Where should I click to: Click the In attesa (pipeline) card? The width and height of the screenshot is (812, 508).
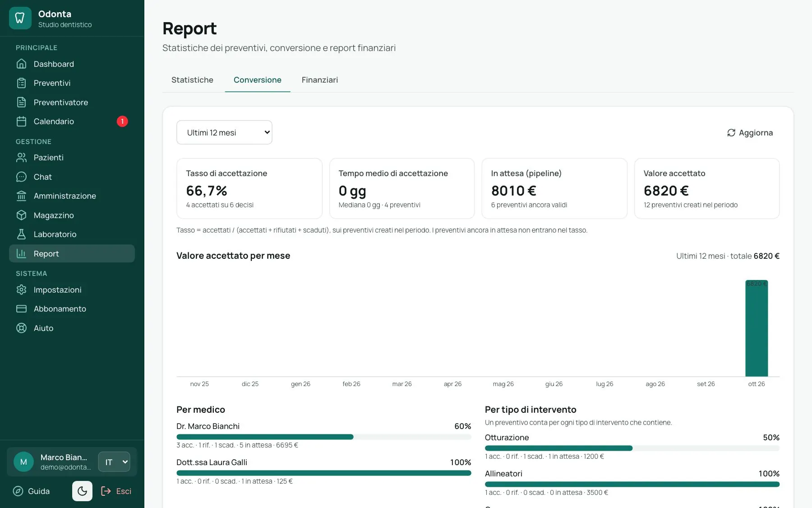pyautogui.click(x=554, y=189)
